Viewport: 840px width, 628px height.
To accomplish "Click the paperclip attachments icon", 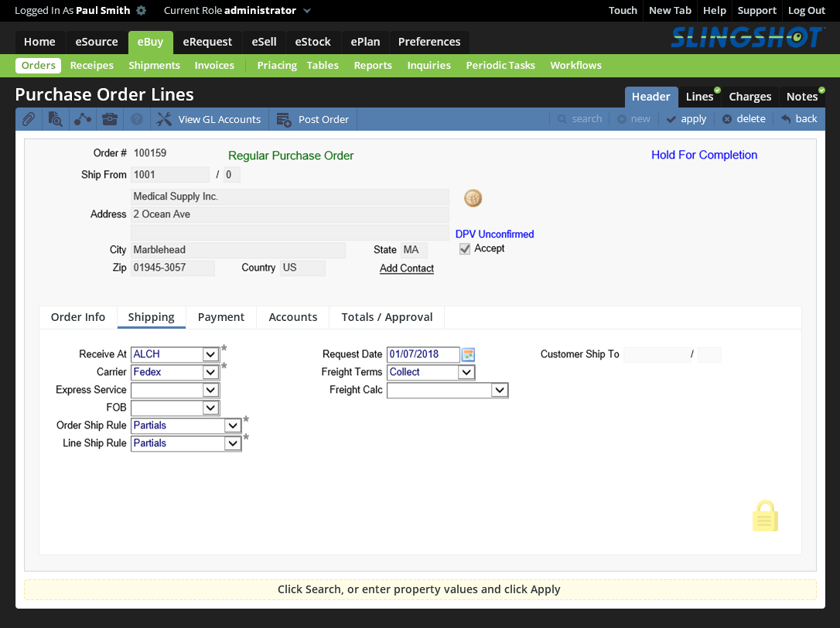I will coord(28,119).
